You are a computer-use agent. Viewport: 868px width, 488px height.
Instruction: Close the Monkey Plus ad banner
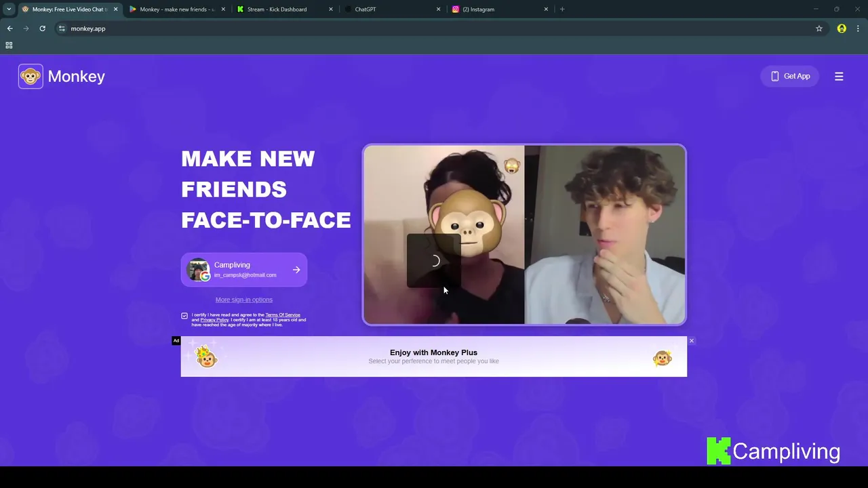pos(692,340)
